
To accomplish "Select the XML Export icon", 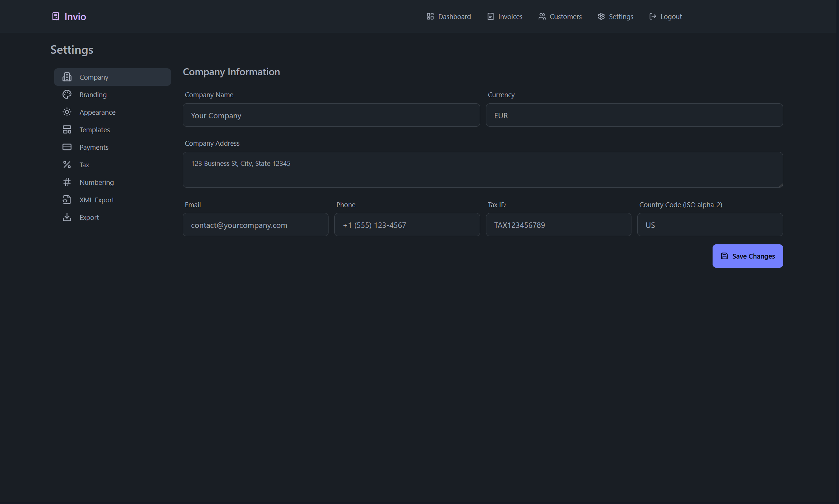I will click(67, 199).
